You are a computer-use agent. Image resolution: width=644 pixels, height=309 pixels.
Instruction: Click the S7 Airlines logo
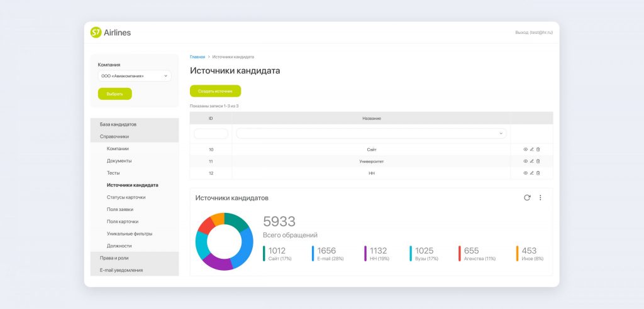[111, 33]
